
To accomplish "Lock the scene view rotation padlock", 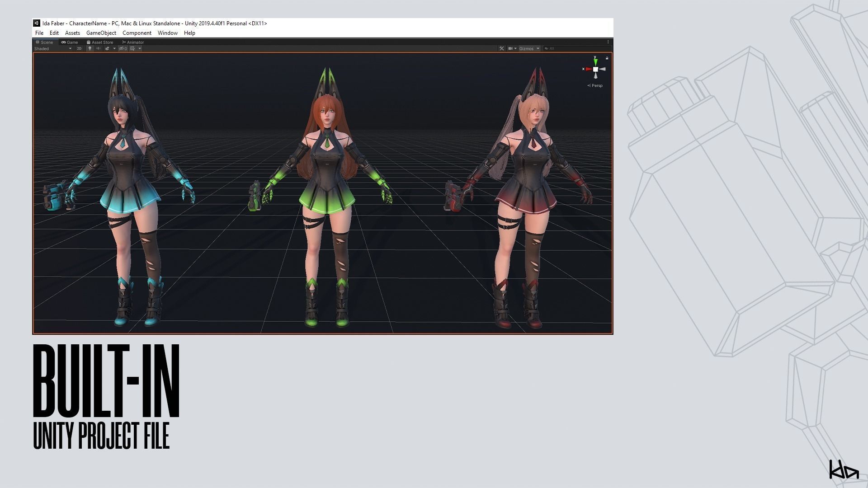I will coord(607,58).
